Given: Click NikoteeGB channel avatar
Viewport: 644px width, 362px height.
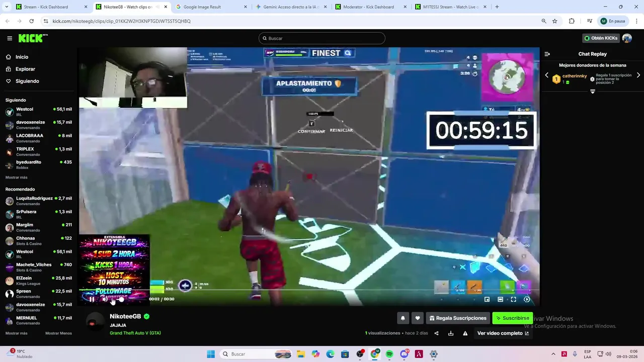Looking at the screenshot, I should pyautogui.click(x=95, y=323).
